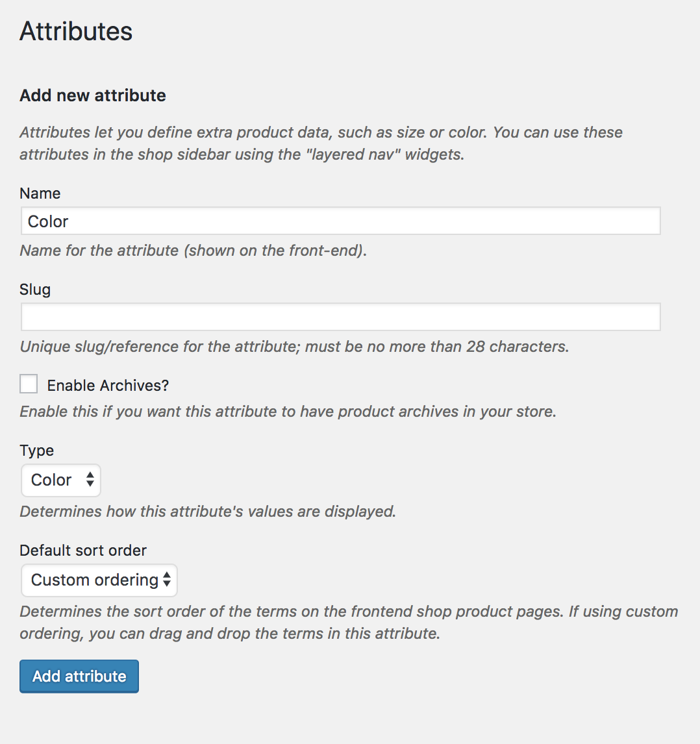
Task: Click the Name field label
Action: [x=40, y=193]
